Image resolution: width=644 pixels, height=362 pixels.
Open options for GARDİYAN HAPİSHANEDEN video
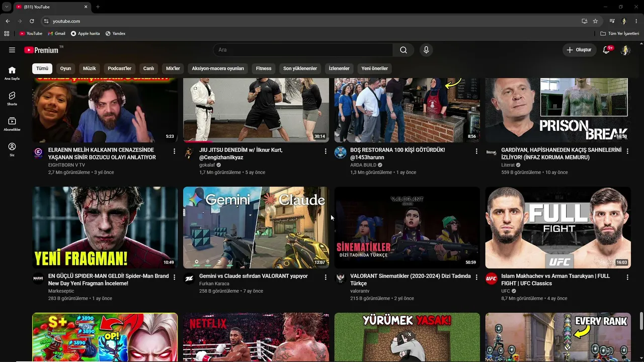[627, 151]
